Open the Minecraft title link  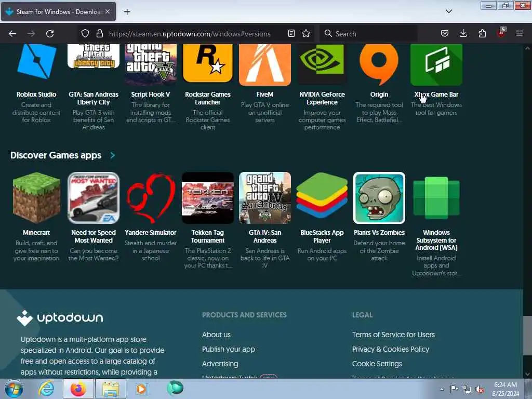(x=36, y=232)
